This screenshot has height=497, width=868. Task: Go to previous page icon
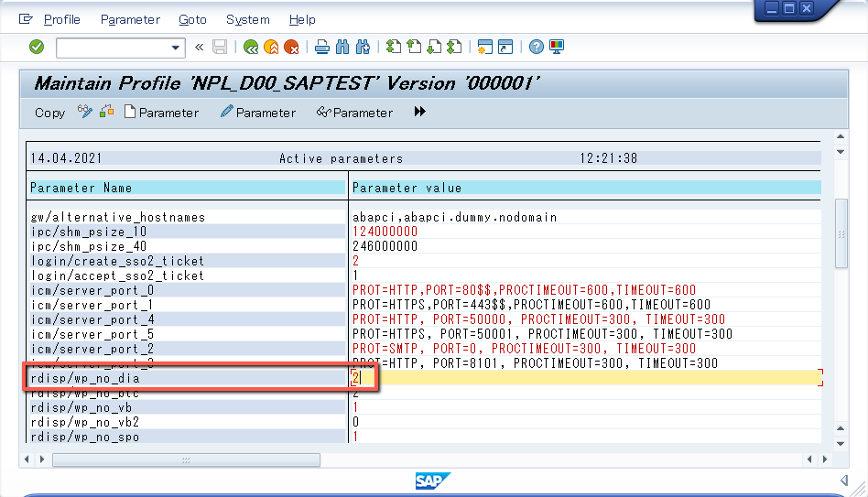click(x=414, y=47)
